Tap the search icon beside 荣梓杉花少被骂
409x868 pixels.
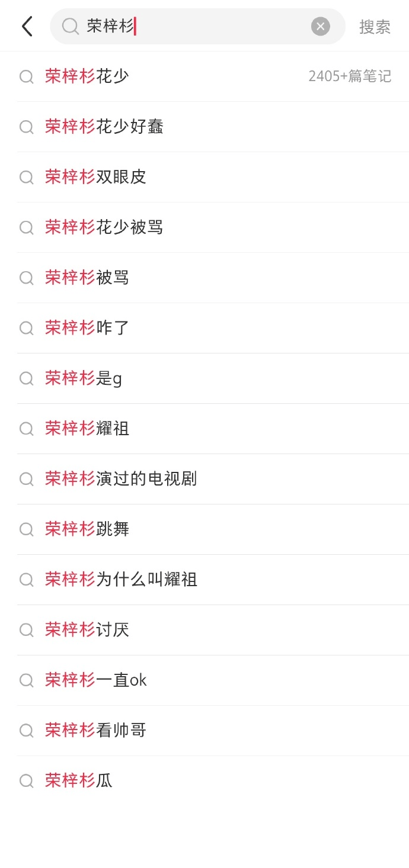tap(27, 228)
